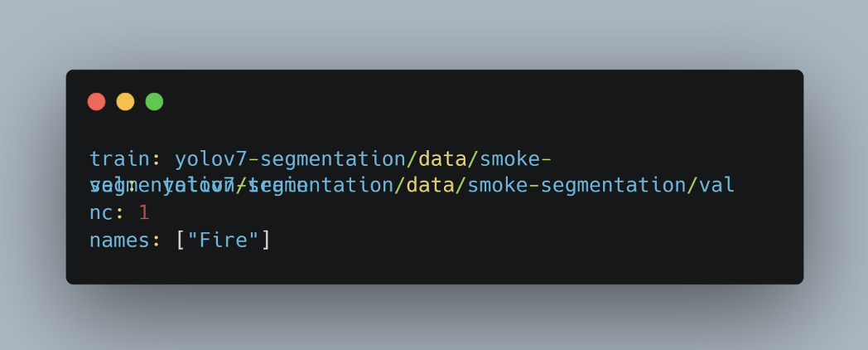
Task: Select the "names:" key text
Action: [125, 241]
